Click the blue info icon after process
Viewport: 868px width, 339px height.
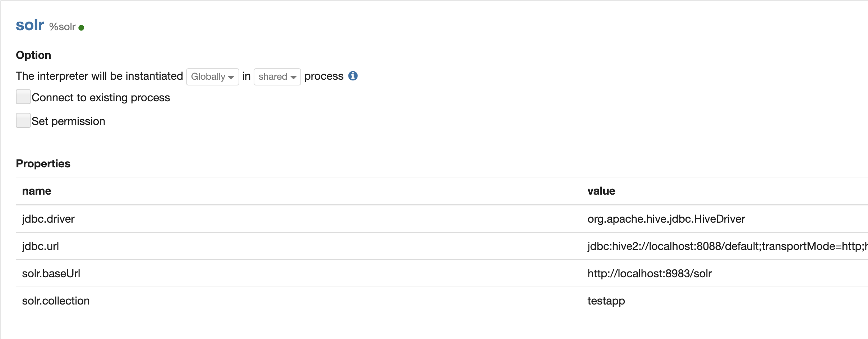353,76
